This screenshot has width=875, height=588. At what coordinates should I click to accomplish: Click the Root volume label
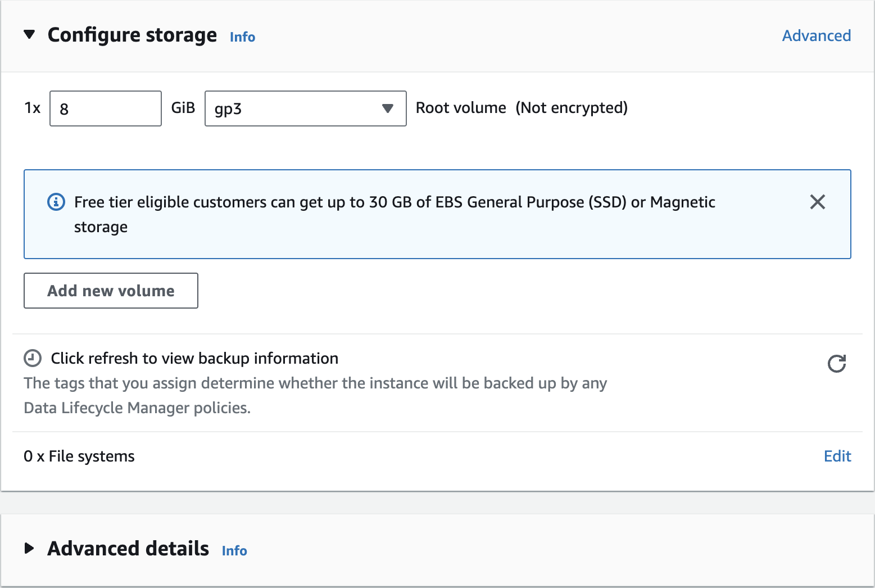(461, 108)
